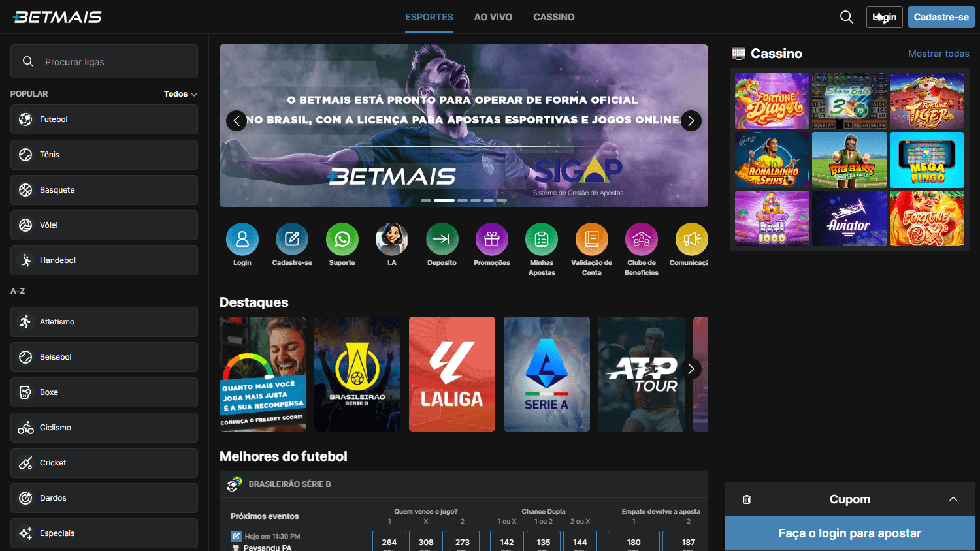Screen dimensions: 980x551
Task: Open the Cadastre-se round shortcut icon
Action: coord(292,239)
